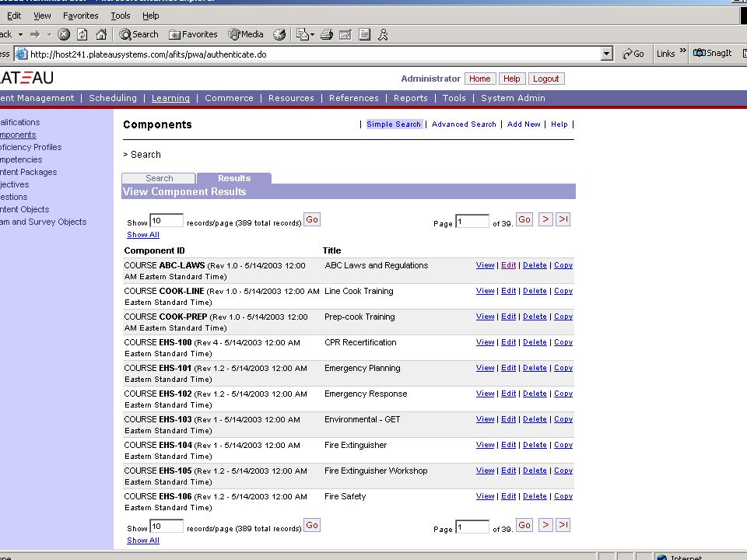Switch to the Results tab

coord(234,178)
